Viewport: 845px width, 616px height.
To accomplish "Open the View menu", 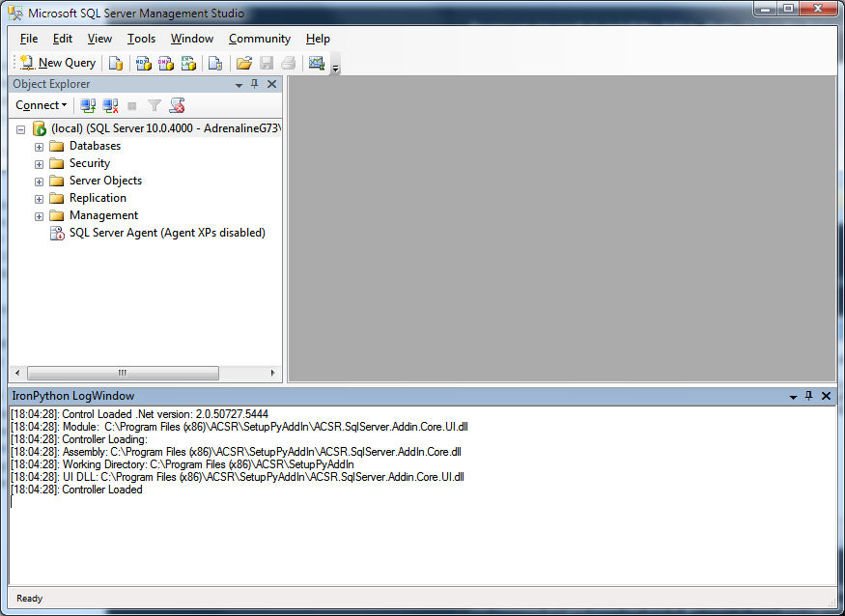I will (99, 39).
